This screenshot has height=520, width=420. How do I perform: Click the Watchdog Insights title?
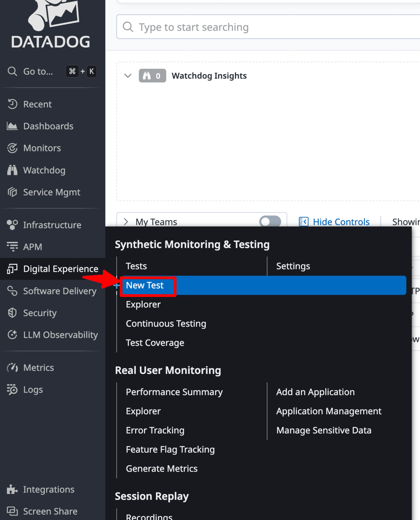pyautogui.click(x=209, y=76)
